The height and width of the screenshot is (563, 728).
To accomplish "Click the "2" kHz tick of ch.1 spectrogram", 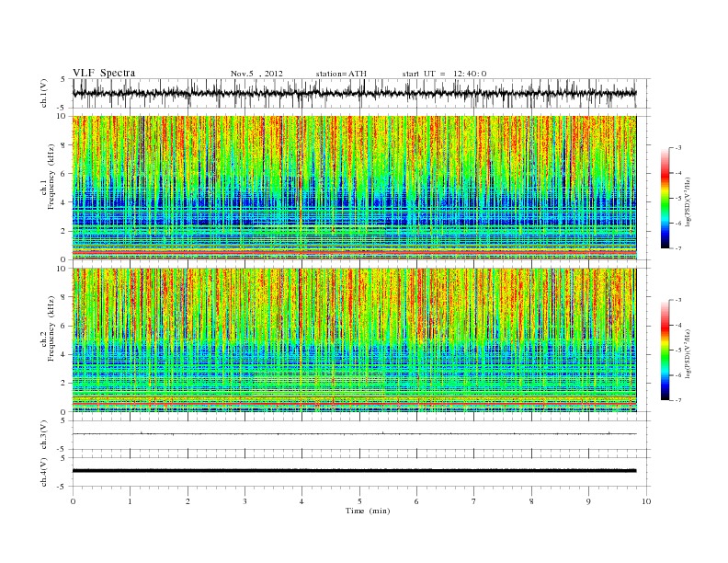I will [x=64, y=231].
